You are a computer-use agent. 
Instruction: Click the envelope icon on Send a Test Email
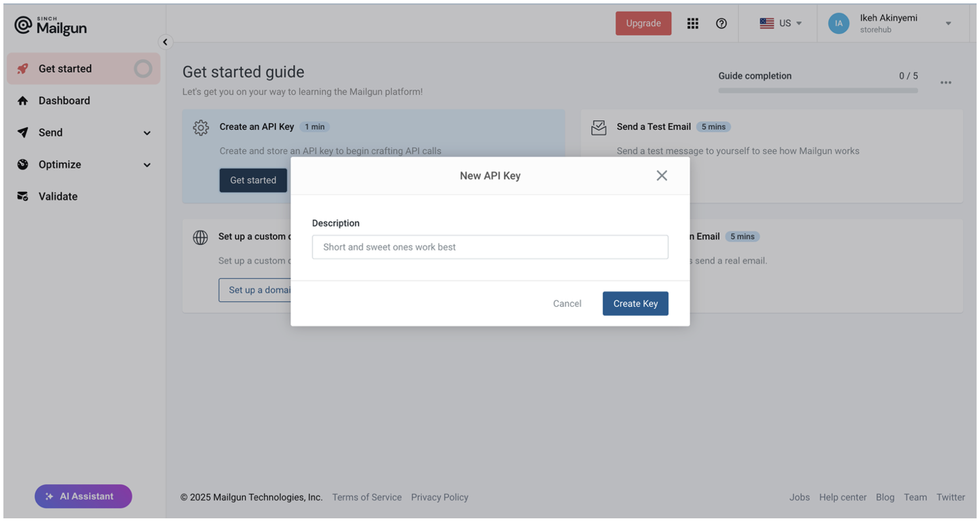click(x=599, y=128)
